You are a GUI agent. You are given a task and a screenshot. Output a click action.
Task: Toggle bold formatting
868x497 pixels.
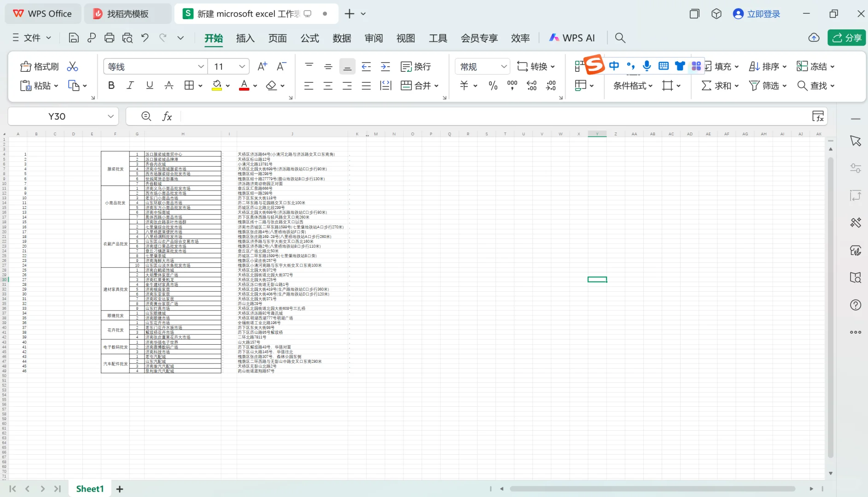pos(111,86)
